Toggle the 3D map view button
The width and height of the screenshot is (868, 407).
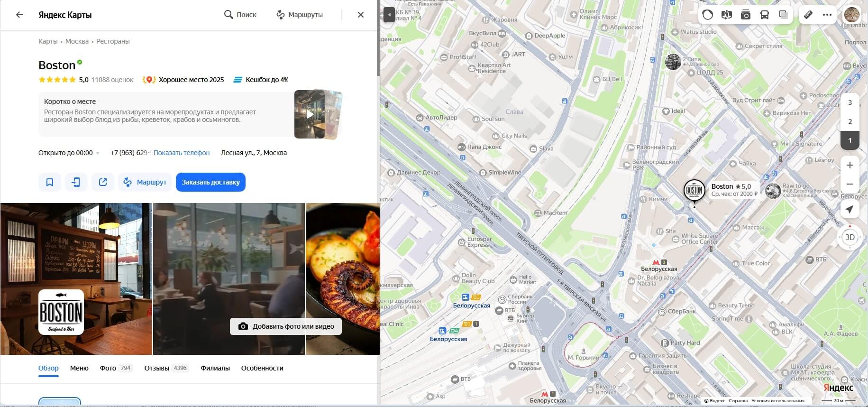850,237
